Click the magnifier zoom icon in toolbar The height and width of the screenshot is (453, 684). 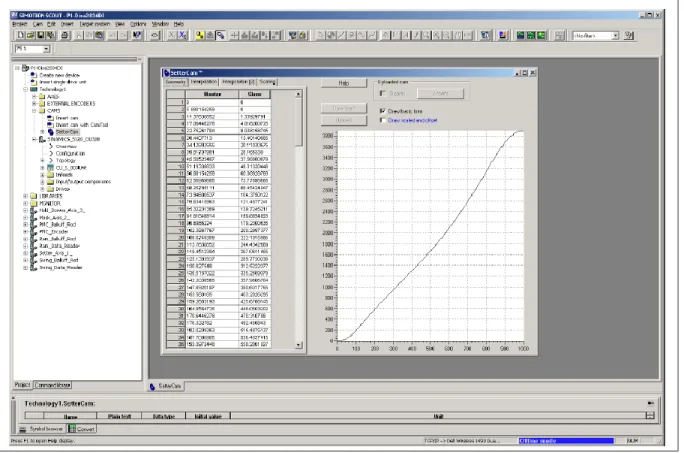click(425, 35)
